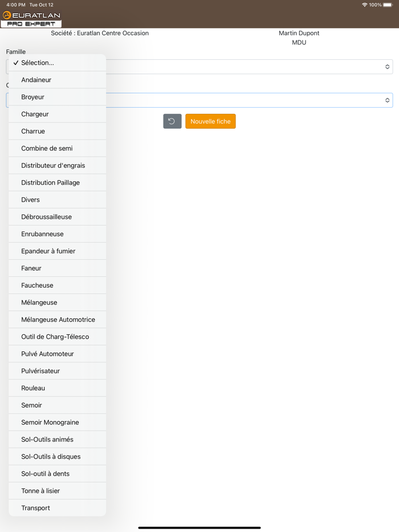The width and height of the screenshot is (399, 532).
Task: Choose the plain Semoir entry
Action: click(57, 406)
